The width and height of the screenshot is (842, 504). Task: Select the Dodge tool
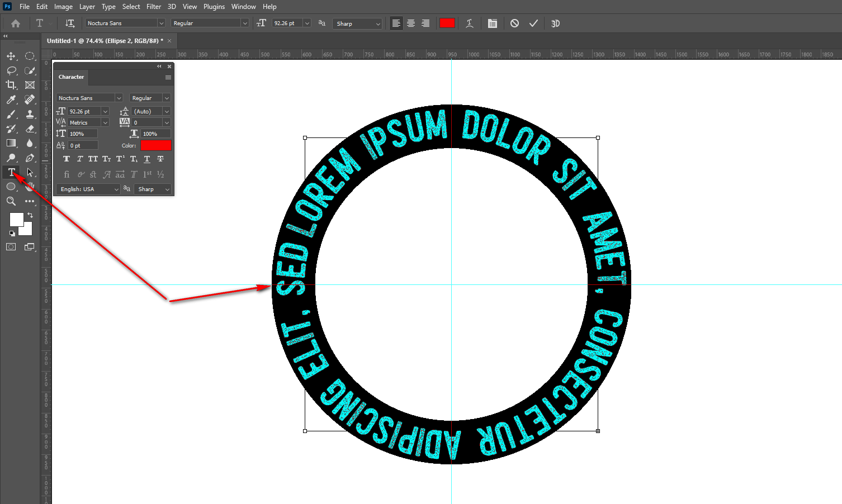pyautogui.click(x=11, y=158)
